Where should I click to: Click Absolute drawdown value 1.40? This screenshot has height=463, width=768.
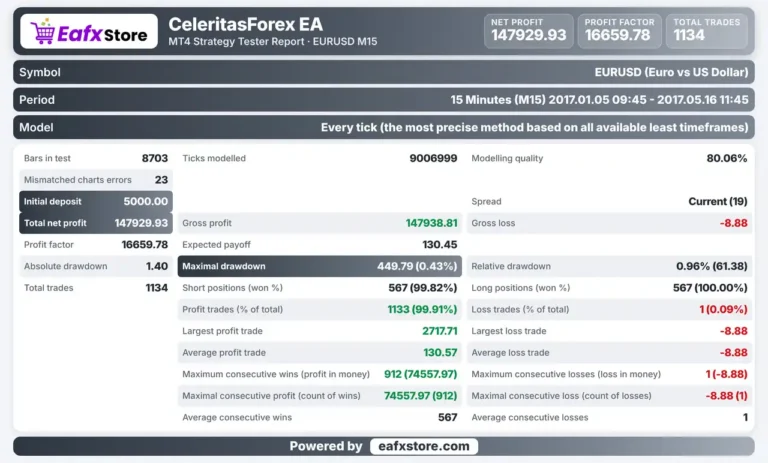pos(157,266)
